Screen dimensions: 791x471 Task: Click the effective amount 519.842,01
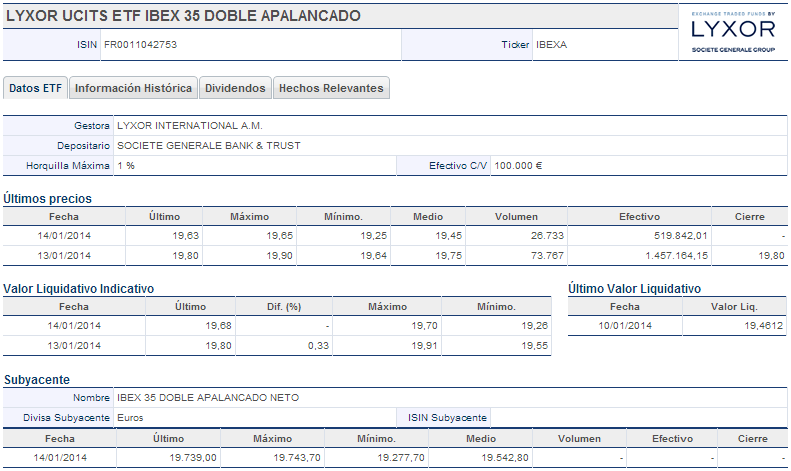(681, 236)
